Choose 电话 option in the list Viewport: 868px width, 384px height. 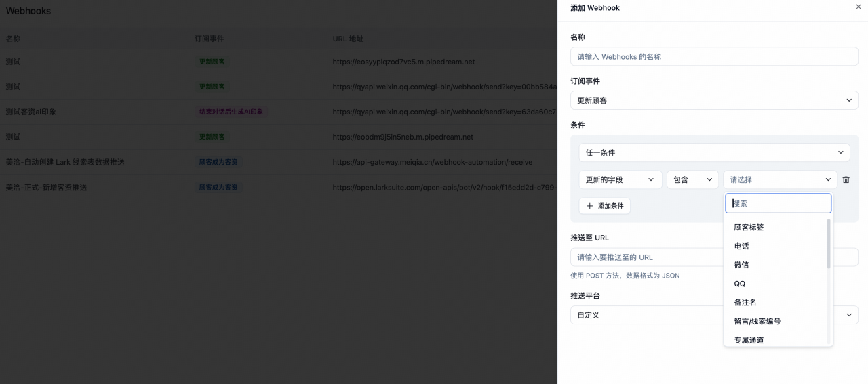pyautogui.click(x=741, y=247)
